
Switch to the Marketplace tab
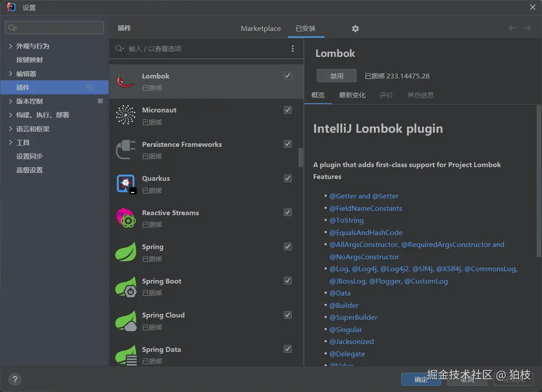pos(261,29)
